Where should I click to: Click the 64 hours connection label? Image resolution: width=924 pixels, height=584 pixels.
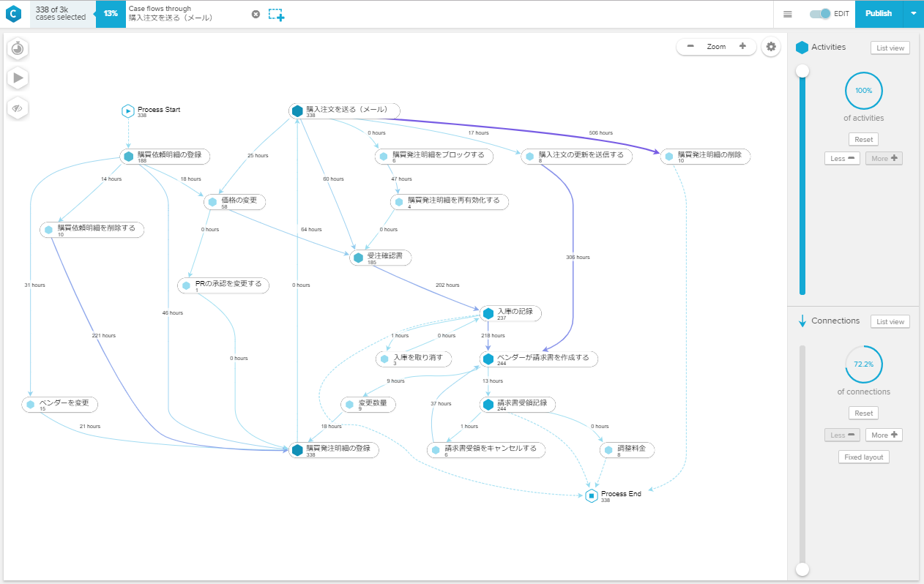311,230
